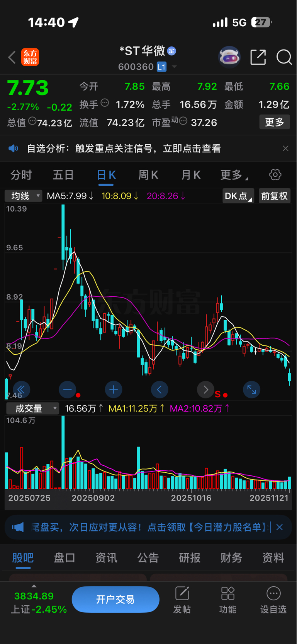297x644 pixels.
Task: Switch to the 财务 tab
Action: (x=231, y=558)
